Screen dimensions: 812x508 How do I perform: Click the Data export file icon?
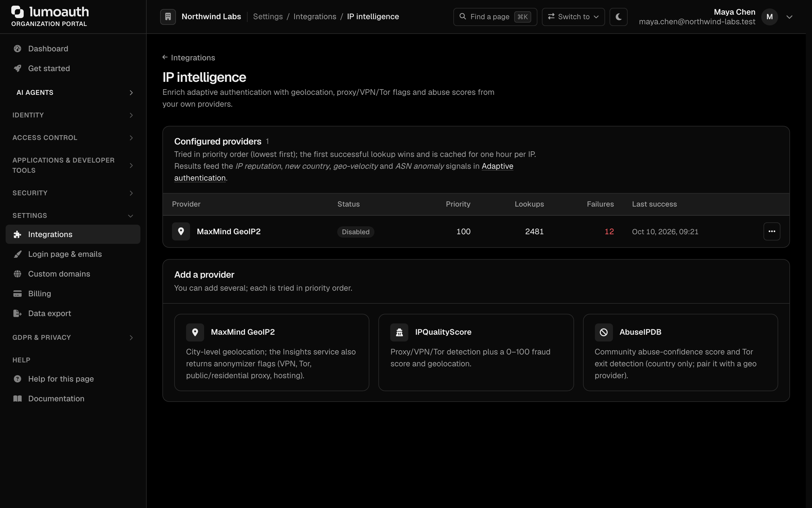point(17,314)
